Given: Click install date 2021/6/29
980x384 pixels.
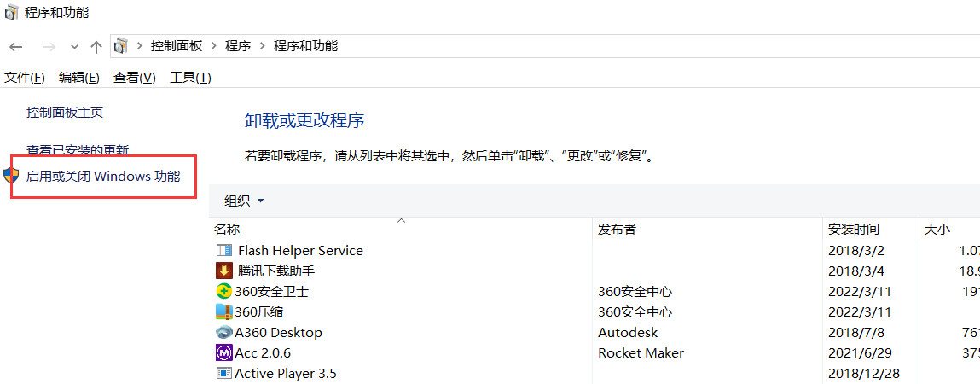Looking at the screenshot, I should pos(860,352).
